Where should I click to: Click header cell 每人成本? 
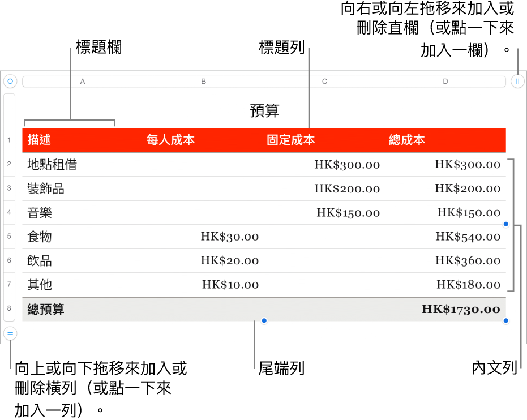tap(204, 140)
